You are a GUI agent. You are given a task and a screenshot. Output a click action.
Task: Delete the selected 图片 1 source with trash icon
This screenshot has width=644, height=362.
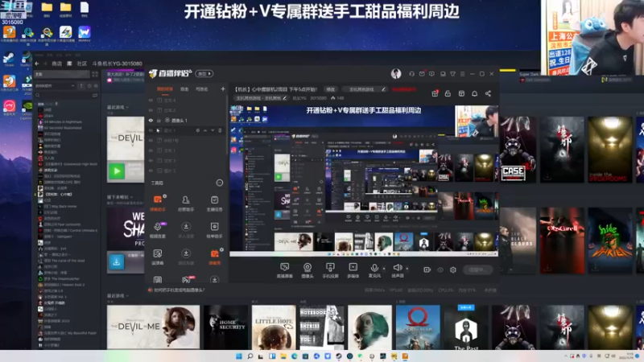click(x=220, y=130)
